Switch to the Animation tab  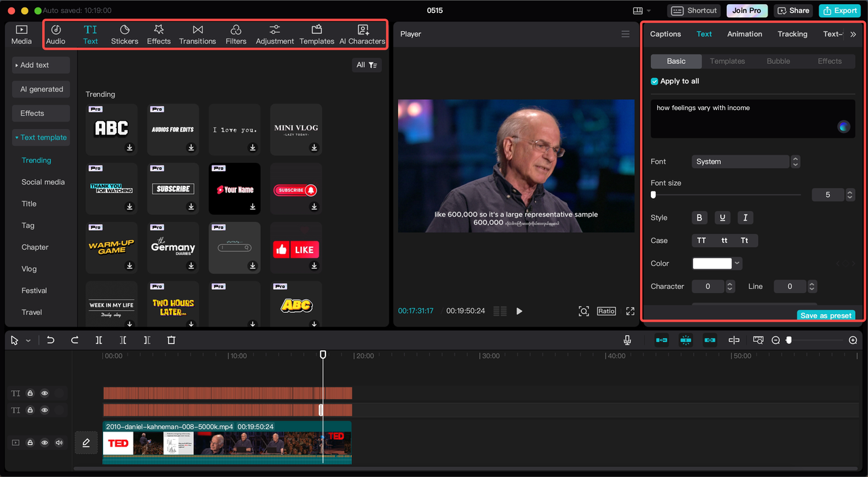[x=745, y=34]
